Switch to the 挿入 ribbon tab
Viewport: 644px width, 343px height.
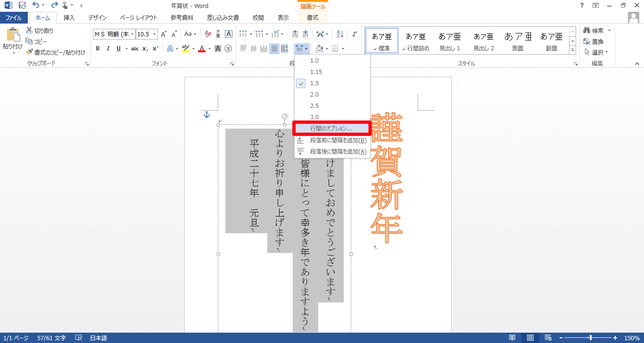point(69,18)
